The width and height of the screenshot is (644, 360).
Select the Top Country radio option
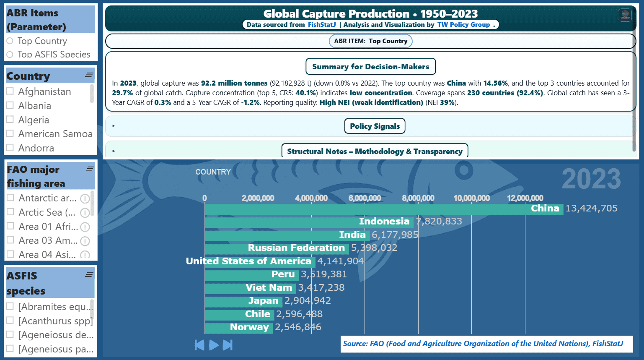[10, 41]
